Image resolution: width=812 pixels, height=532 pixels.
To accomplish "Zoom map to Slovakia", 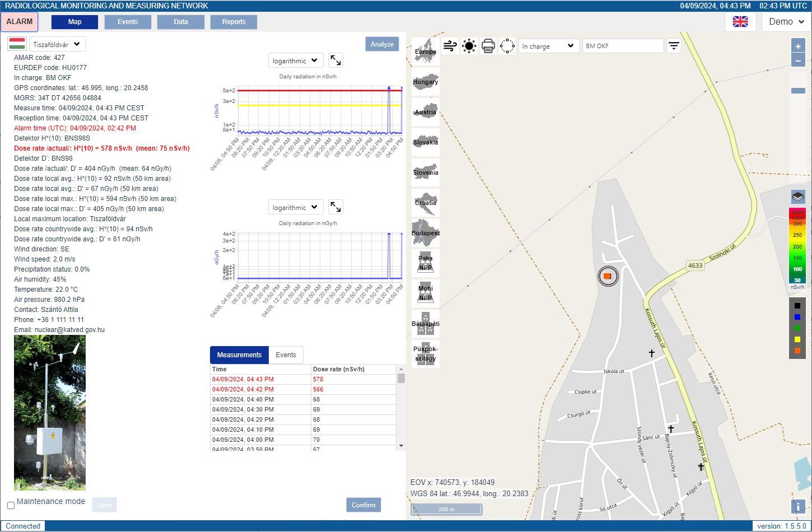I will [426, 142].
